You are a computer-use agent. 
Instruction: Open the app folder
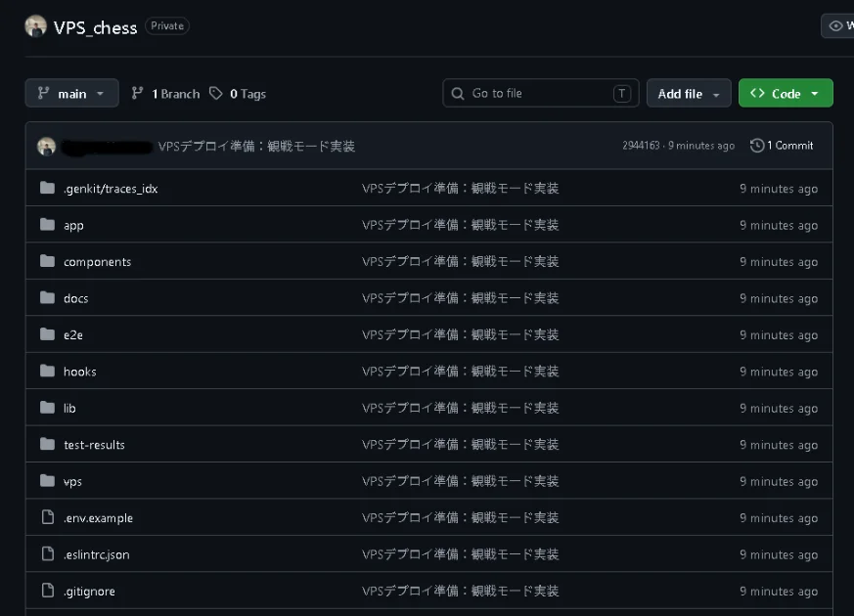coord(73,225)
